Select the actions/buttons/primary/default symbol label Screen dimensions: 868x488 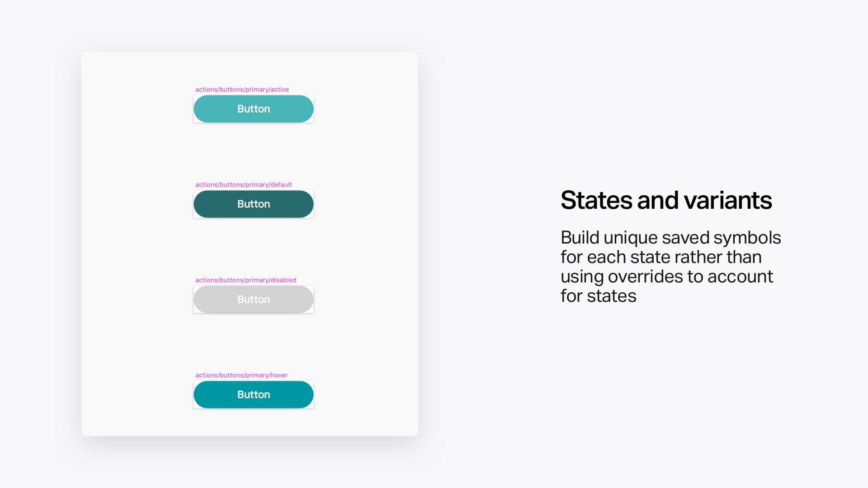(x=243, y=185)
